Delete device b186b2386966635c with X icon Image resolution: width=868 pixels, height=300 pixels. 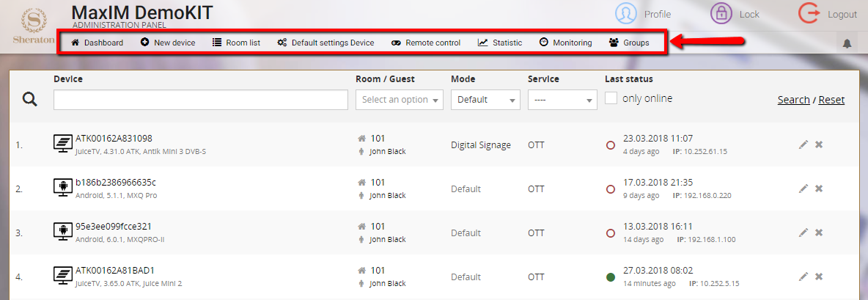[x=819, y=189]
